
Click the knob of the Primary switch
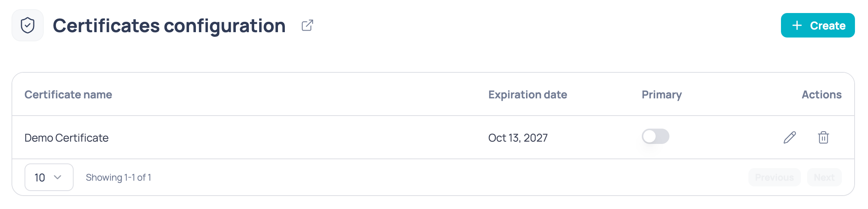click(x=649, y=136)
